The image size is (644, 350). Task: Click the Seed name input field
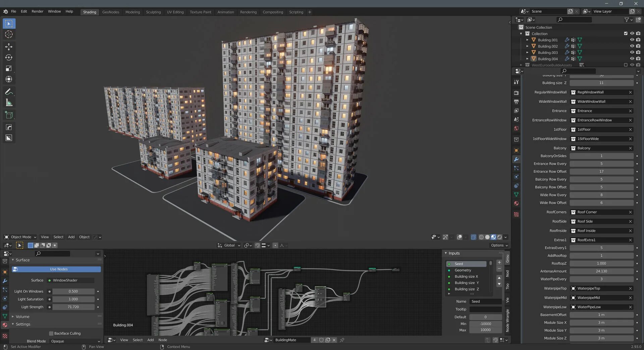coord(485,301)
